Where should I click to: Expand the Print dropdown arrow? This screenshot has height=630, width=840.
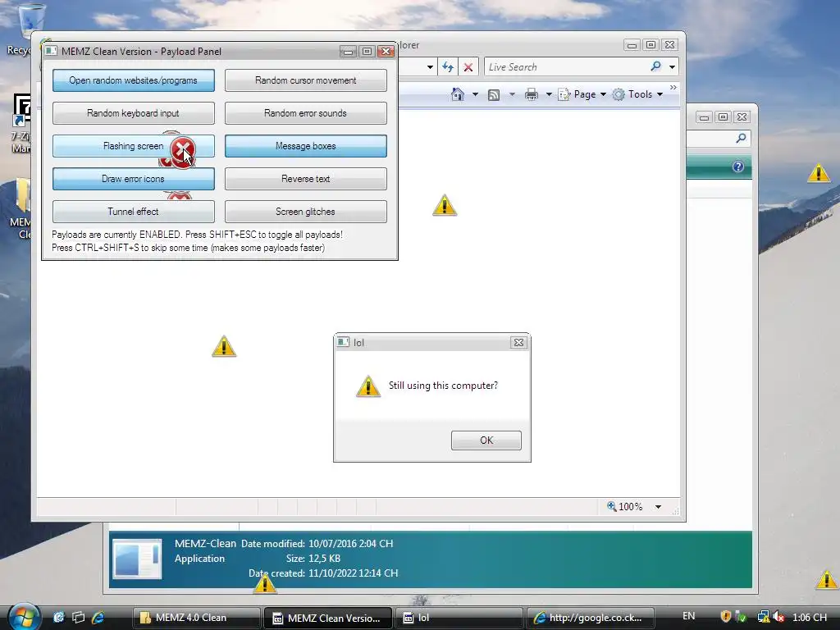(x=549, y=94)
